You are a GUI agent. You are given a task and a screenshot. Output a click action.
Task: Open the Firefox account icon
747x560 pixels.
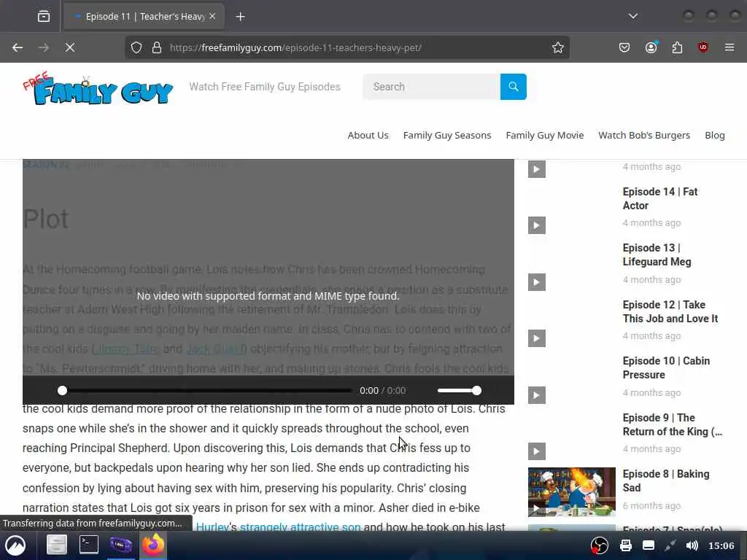[651, 47]
